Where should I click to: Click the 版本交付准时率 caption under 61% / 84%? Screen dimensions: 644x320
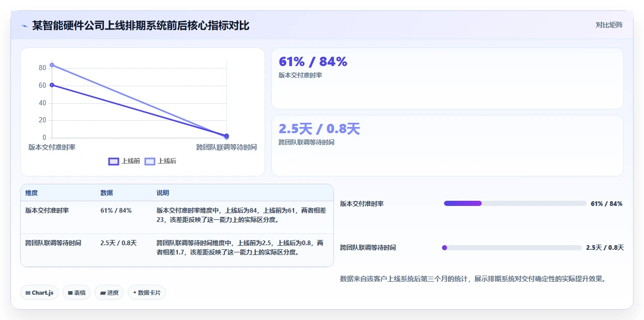300,75
